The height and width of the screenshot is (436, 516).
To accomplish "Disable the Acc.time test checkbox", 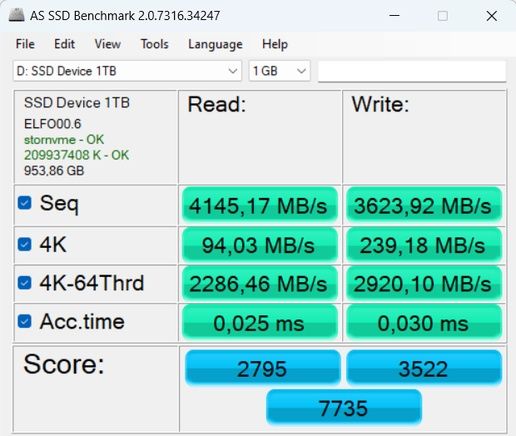I will [x=25, y=321].
